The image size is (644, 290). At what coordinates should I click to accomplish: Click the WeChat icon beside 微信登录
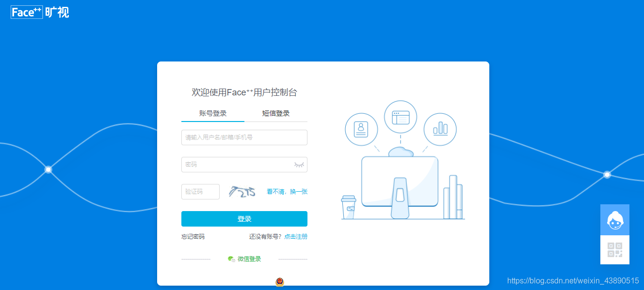[x=231, y=259]
